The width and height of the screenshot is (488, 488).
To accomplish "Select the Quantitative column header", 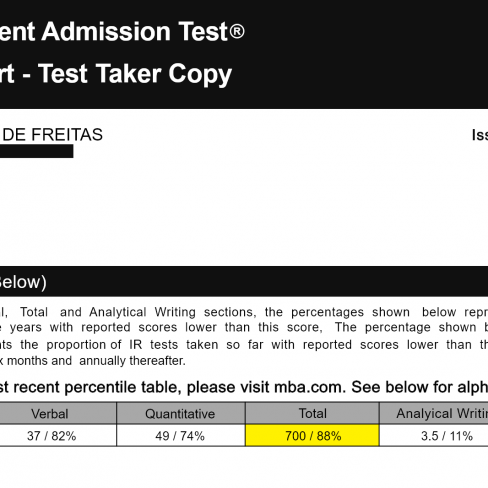I will pos(181,414).
